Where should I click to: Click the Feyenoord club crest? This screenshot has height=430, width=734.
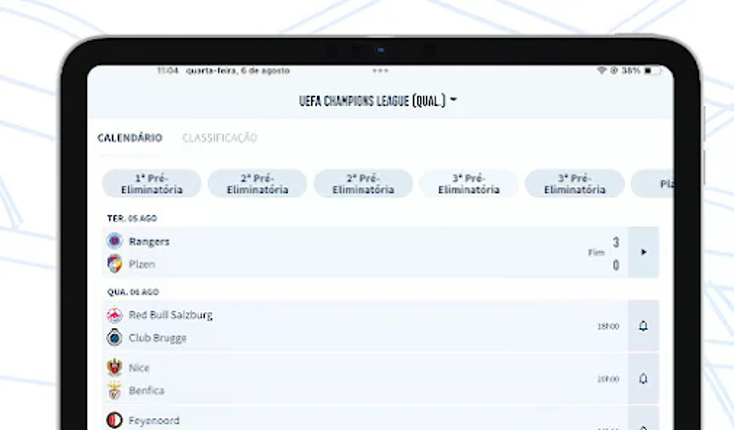click(x=115, y=421)
